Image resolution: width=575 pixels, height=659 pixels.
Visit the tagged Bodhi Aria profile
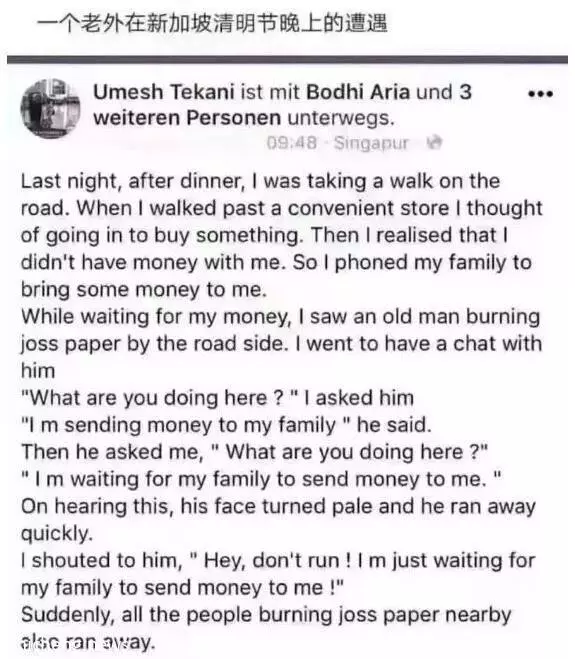pos(358,92)
